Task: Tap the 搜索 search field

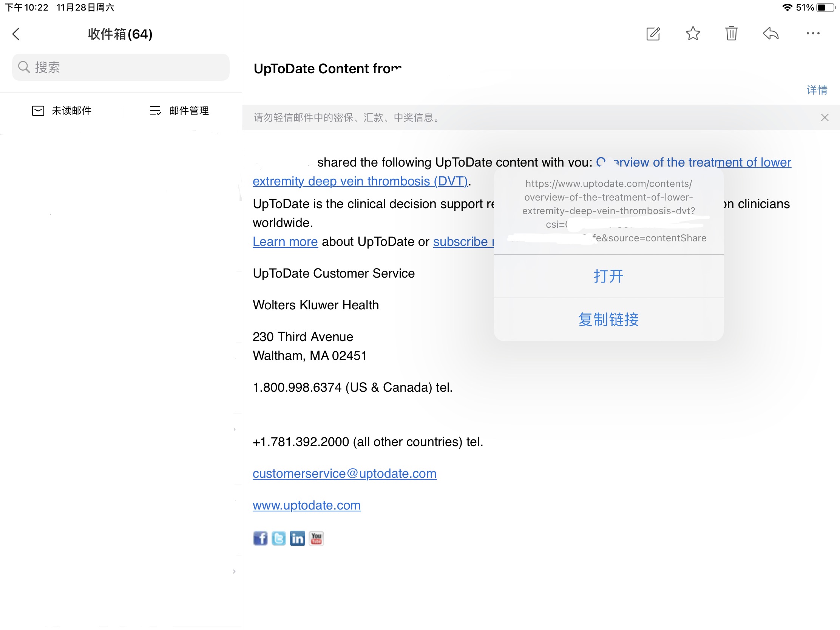Action: (x=121, y=67)
